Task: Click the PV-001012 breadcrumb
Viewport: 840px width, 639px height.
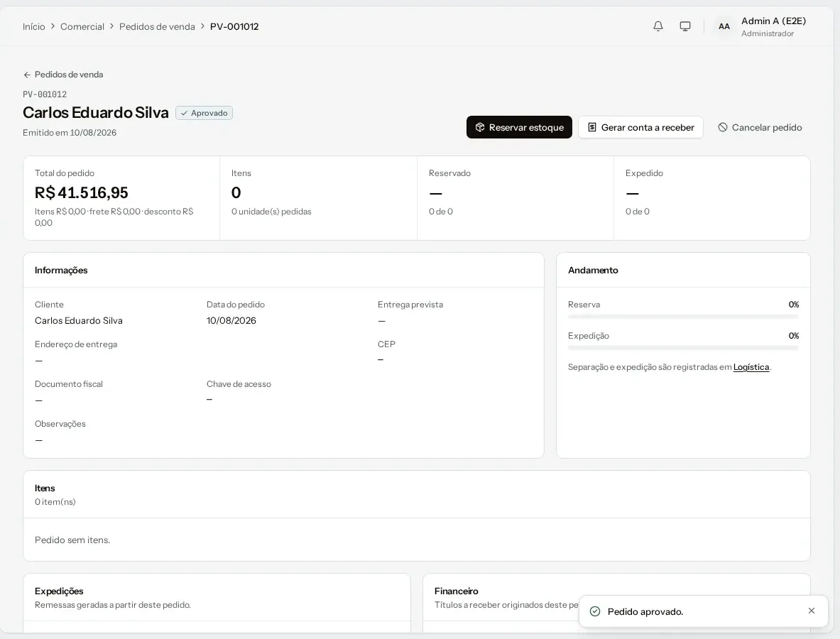Action: [x=234, y=27]
